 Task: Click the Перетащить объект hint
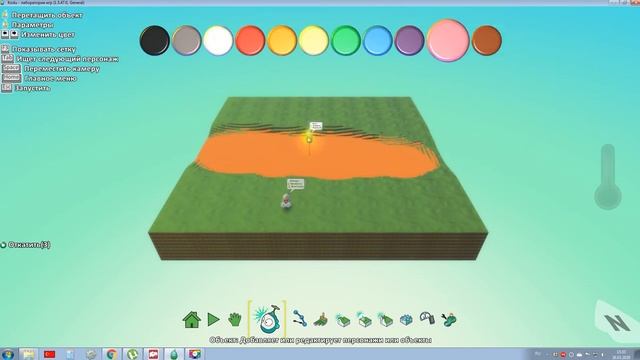coord(47,15)
